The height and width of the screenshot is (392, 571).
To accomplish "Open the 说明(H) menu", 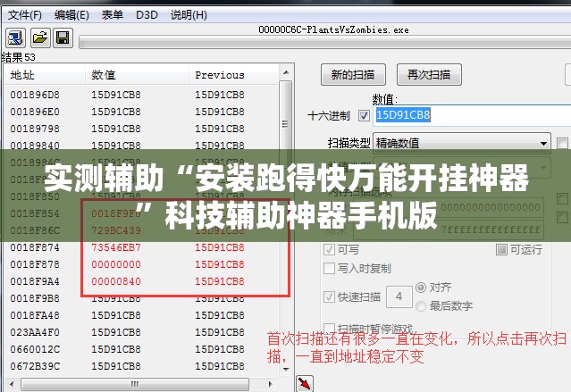I will click(x=189, y=15).
